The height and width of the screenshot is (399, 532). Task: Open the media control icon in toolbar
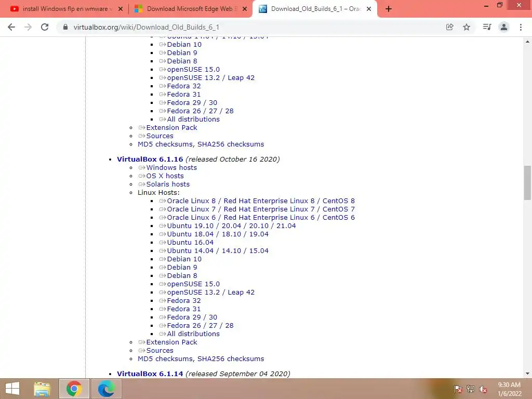pyautogui.click(x=487, y=27)
